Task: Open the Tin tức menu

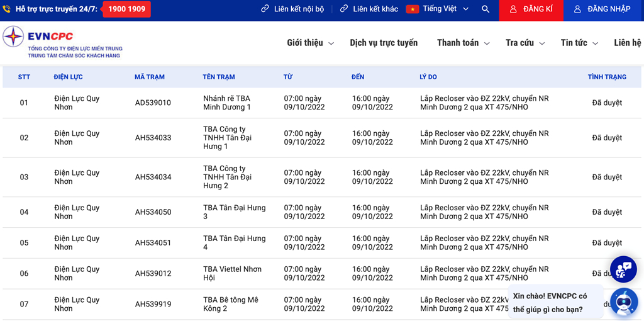Action: [x=579, y=43]
